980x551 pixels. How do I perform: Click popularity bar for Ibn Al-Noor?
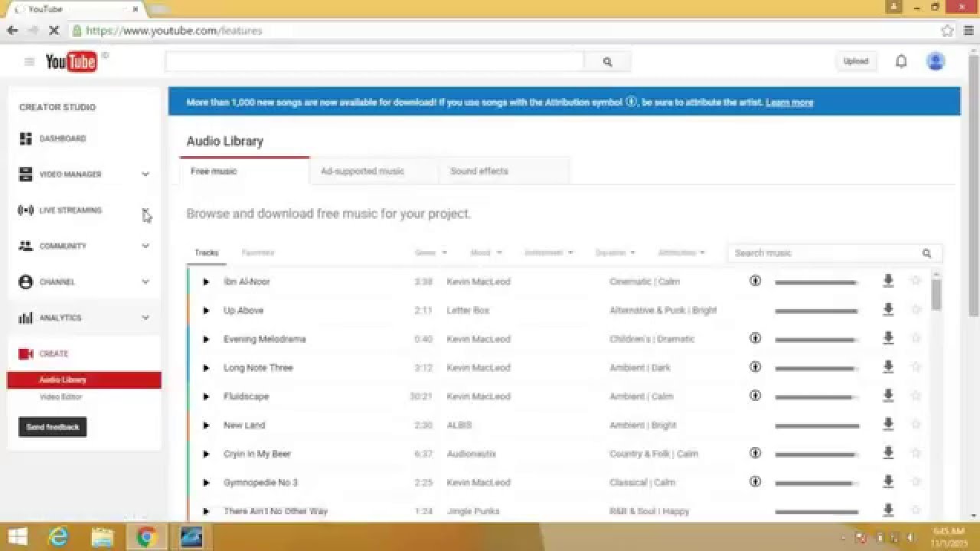point(817,282)
